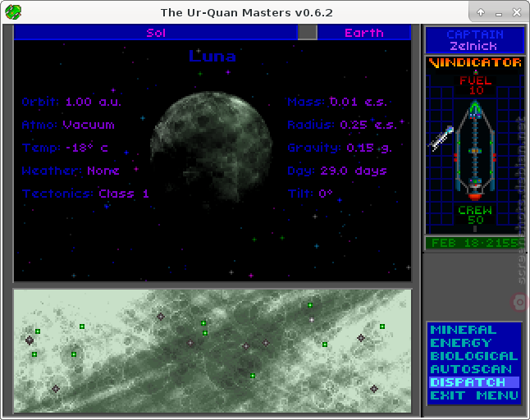The image size is (530, 420).
Task: Click the FUEL 10 indicator
Action: [476, 85]
